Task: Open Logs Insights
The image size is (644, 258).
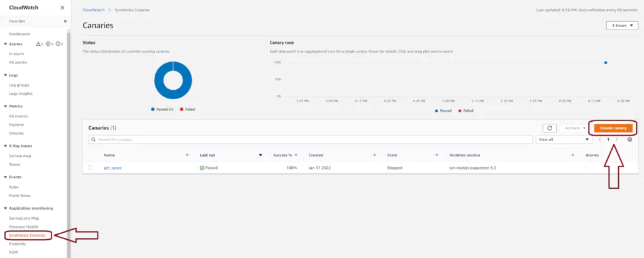Action: 21,94
